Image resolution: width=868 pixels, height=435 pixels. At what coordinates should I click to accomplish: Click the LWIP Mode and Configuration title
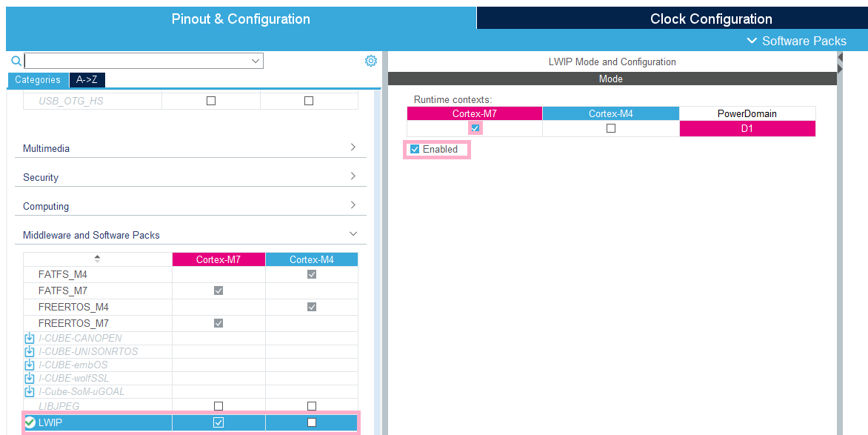click(612, 62)
